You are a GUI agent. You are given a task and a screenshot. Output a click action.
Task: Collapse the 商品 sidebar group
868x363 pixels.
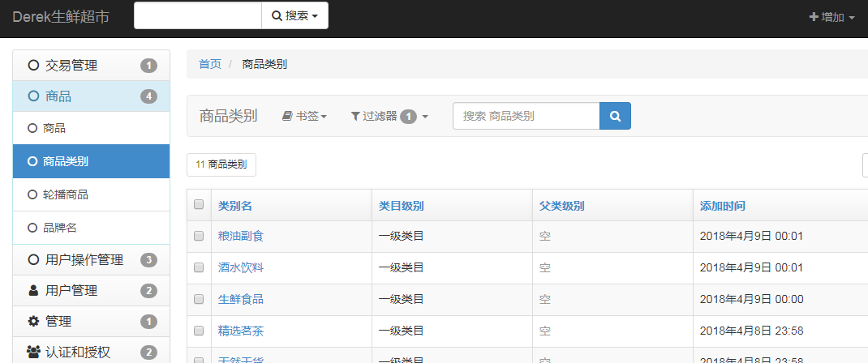[x=92, y=96]
